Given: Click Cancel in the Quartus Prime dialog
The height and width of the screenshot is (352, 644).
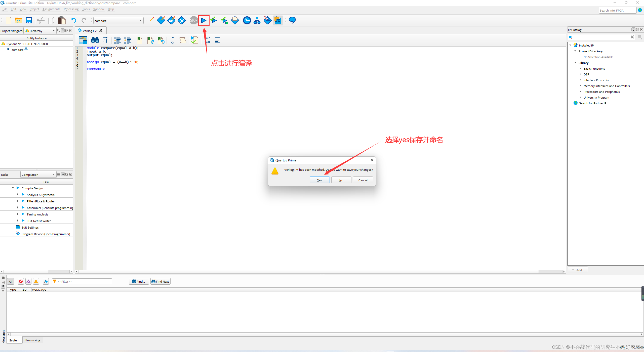Looking at the screenshot, I should click(363, 180).
